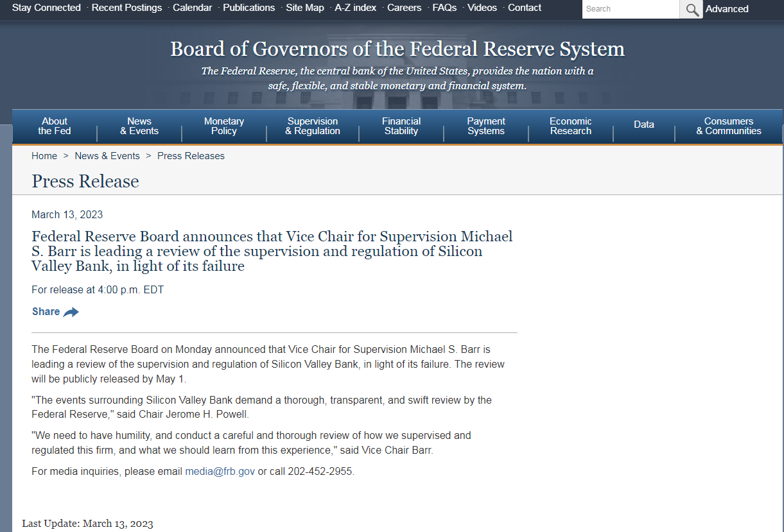Open the Advanced search link
This screenshot has height=532, width=784.
pyautogui.click(x=727, y=9)
